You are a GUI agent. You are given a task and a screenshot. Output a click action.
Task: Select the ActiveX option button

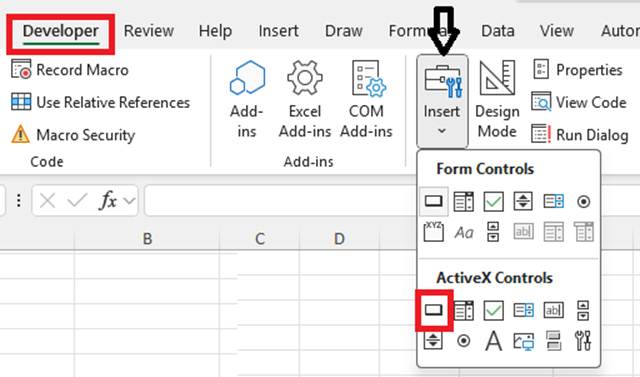click(x=464, y=340)
